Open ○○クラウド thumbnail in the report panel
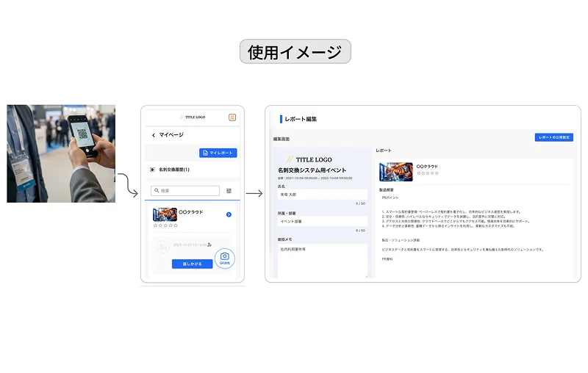 [395, 171]
